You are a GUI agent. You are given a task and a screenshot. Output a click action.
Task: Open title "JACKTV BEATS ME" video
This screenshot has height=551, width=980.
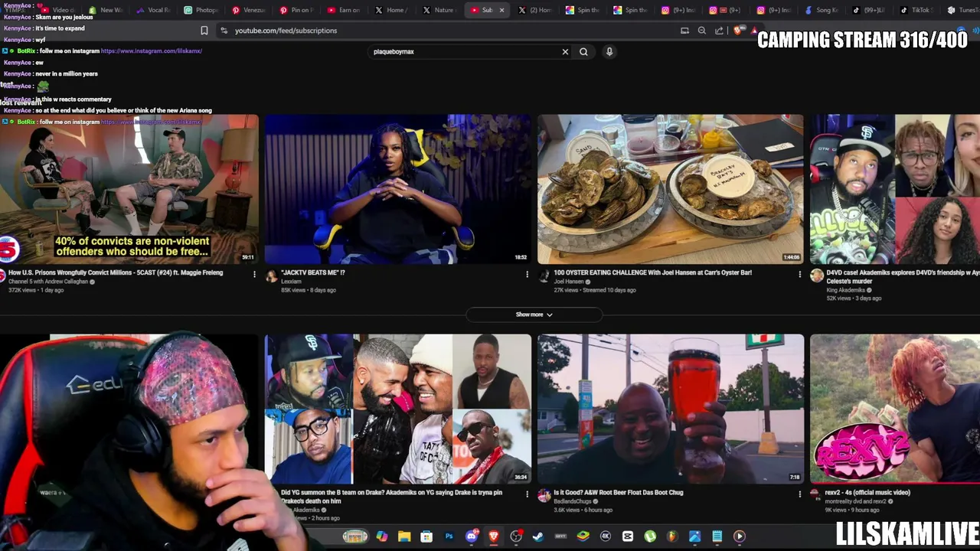(313, 272)
